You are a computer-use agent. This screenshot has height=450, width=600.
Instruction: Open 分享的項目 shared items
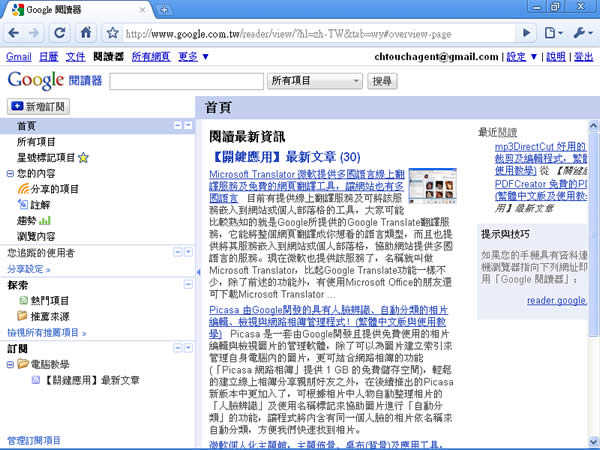(54, 189)
